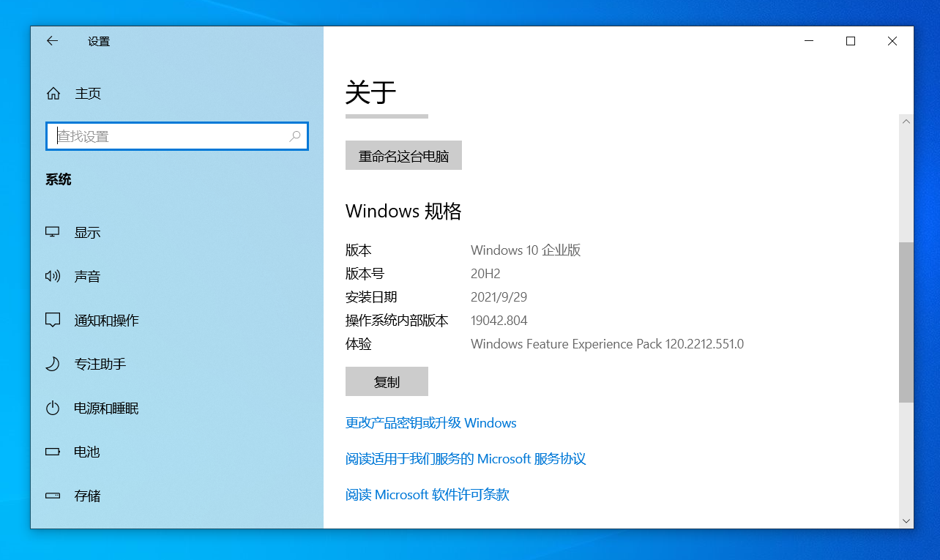Click the 安装日期 label
Viewport: 940px width, 560px height.
pos(371,297)
